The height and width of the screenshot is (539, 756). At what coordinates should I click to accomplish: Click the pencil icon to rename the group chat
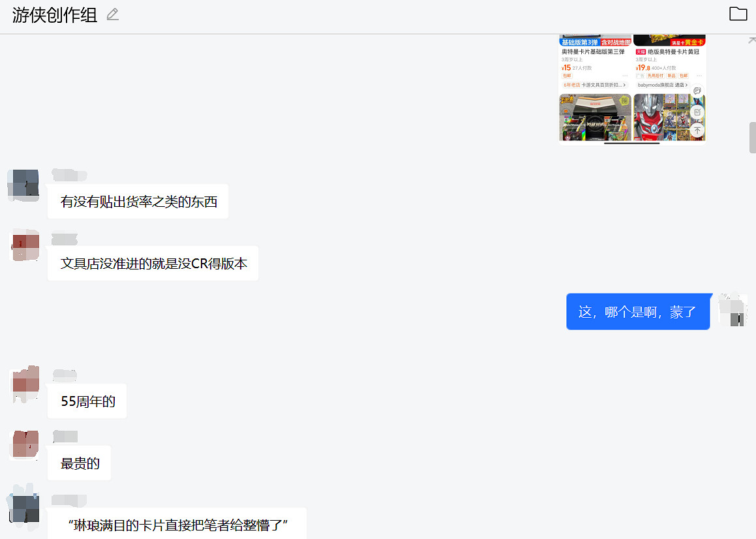tap(112, 15)
